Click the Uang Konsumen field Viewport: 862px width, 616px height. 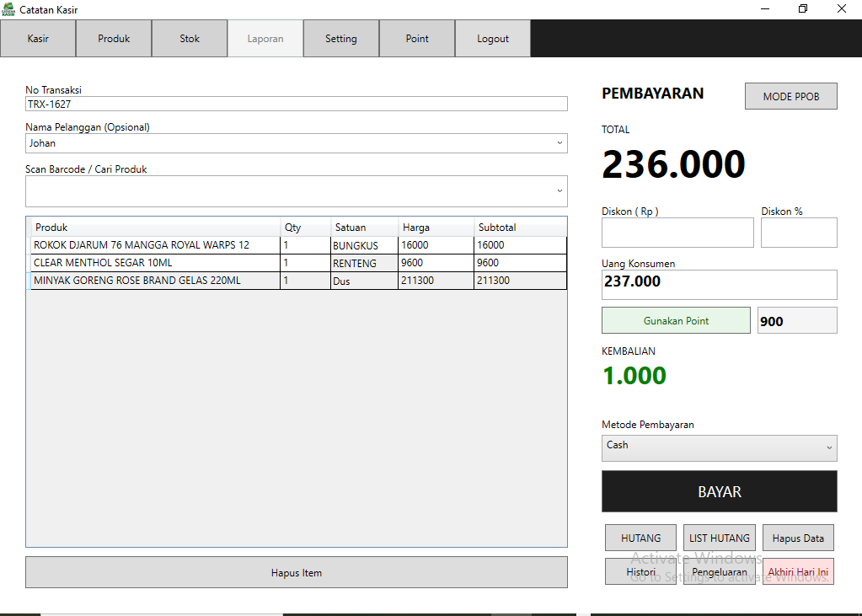(x=719, y=284)
